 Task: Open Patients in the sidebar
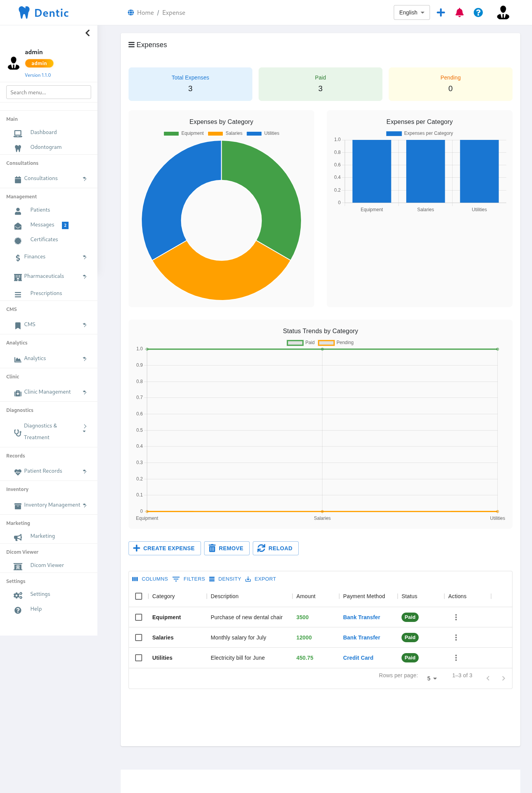[40, 210]
